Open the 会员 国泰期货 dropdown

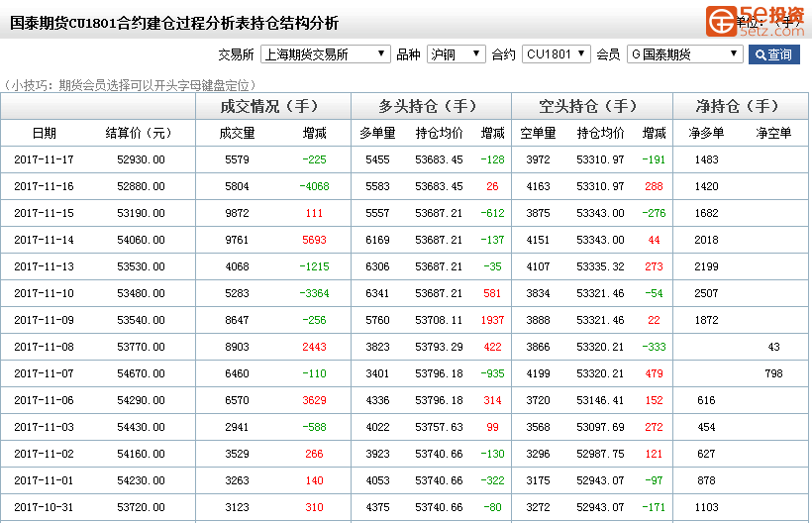(x=684, y=54)
